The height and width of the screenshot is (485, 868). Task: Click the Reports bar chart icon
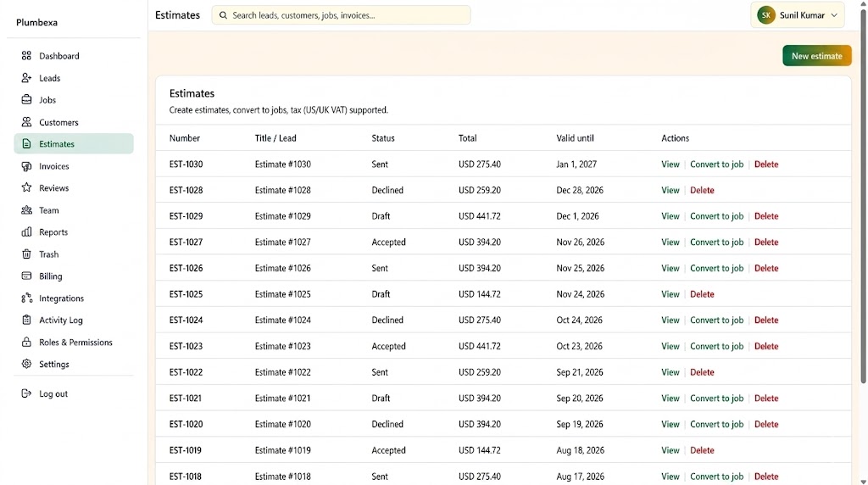26,232
